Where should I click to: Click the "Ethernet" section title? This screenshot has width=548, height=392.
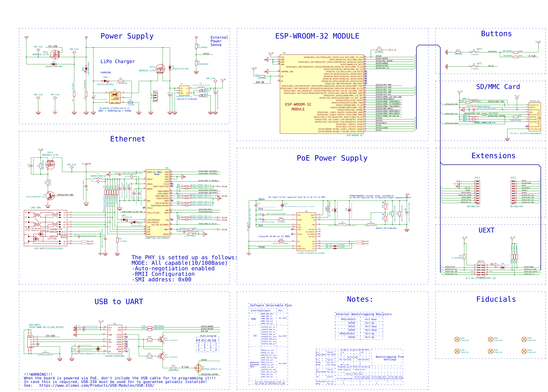pos(128,139)
